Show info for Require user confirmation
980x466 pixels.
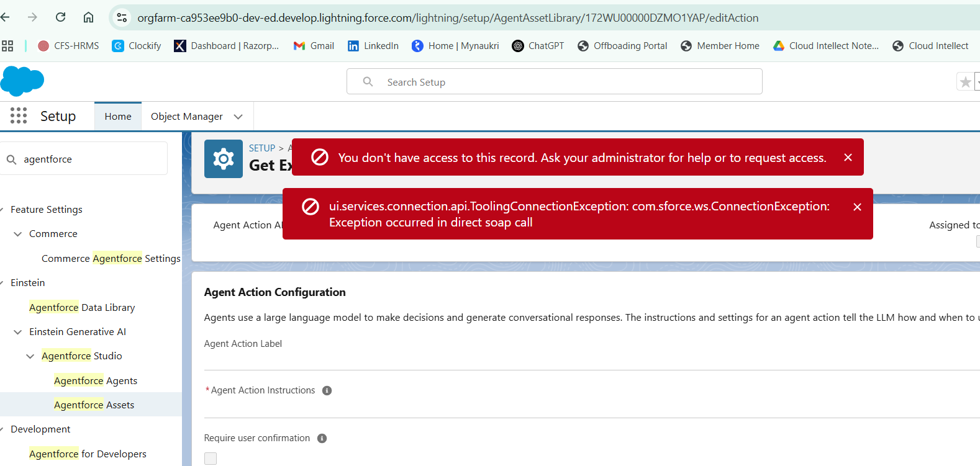click(x=322, y=438)
